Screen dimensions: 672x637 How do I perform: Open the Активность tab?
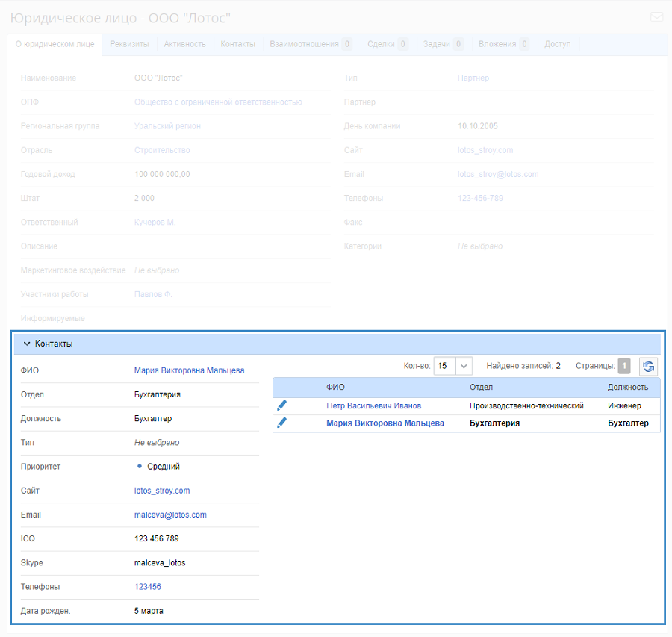(184, 44)
